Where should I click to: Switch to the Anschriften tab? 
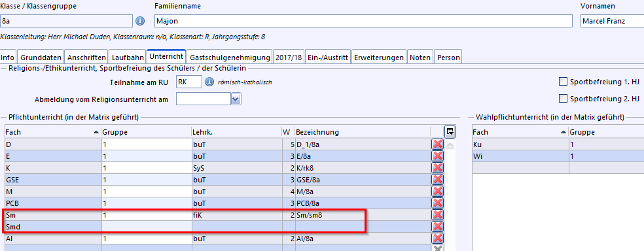86,58
